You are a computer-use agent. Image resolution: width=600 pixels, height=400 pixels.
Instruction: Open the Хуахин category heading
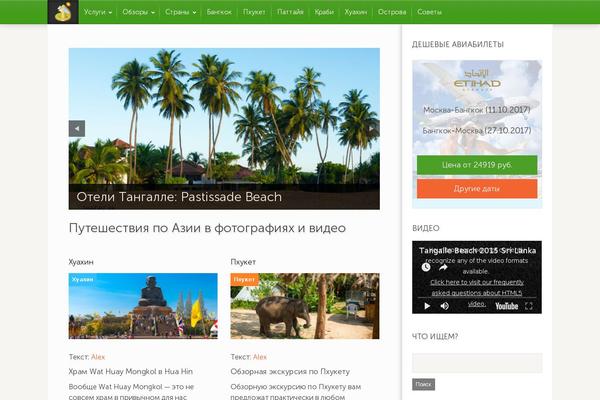pos(81,262)
